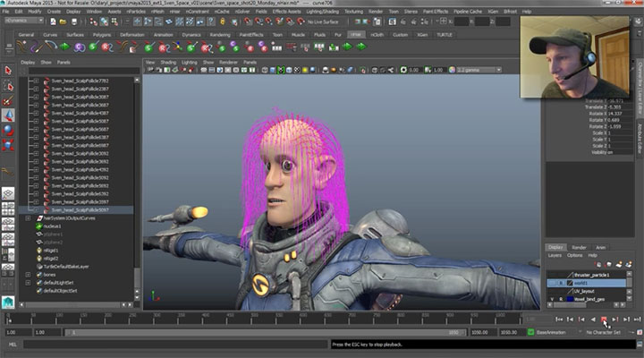Click the time slider at frame 500

(x=254, y=319)
